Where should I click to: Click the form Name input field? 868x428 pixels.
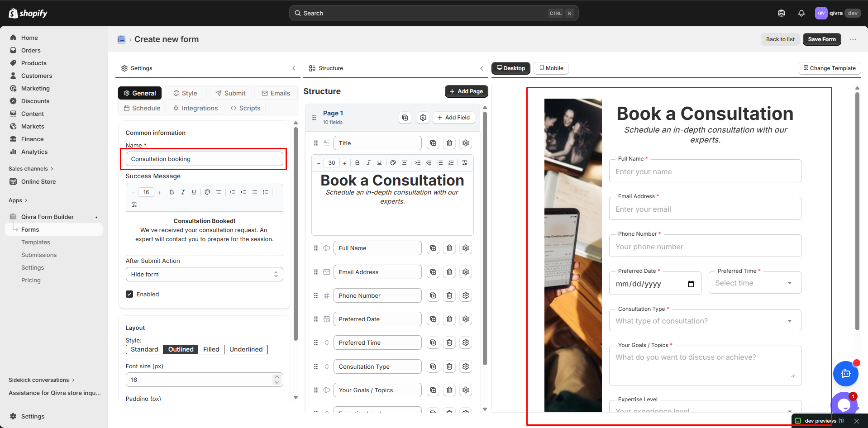[x=205, y=159]
